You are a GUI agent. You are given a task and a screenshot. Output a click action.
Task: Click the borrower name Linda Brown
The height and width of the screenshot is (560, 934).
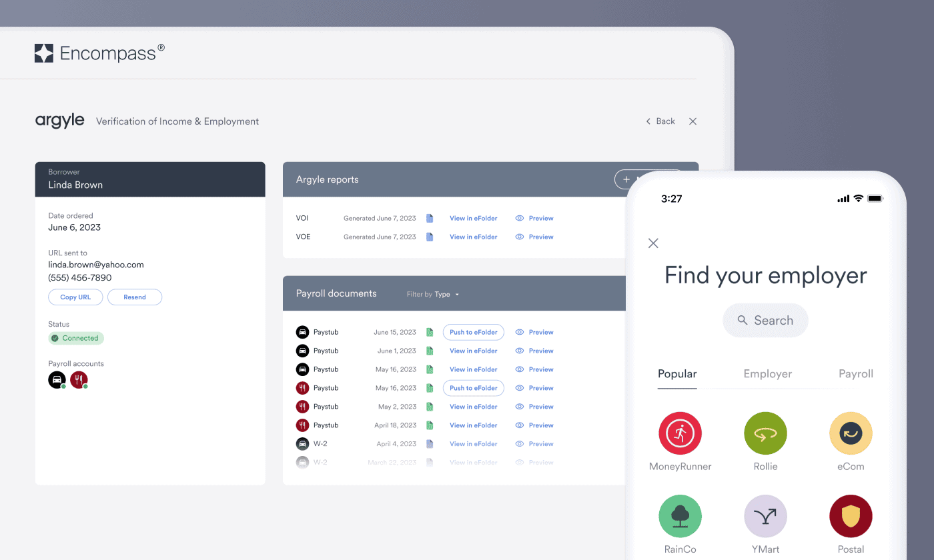[75, 185]
